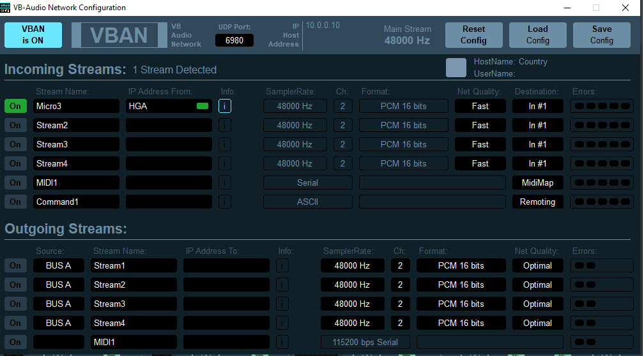Click the Reset Config button
The width and height of the screenshot is (644, 356).
click(473, 35)
